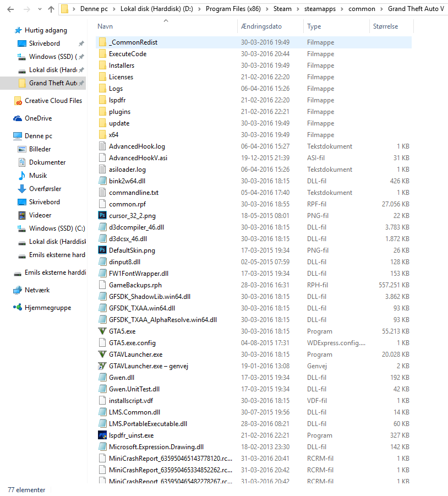
Task: Open Netværk network icon
Action: [18, 290]
